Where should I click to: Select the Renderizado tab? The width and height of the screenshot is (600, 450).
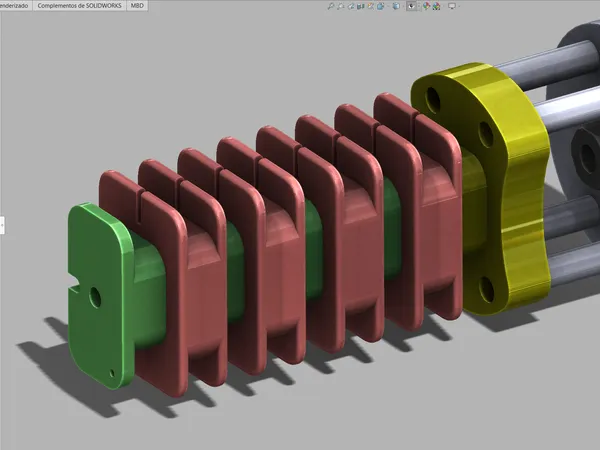coord(14,5)
